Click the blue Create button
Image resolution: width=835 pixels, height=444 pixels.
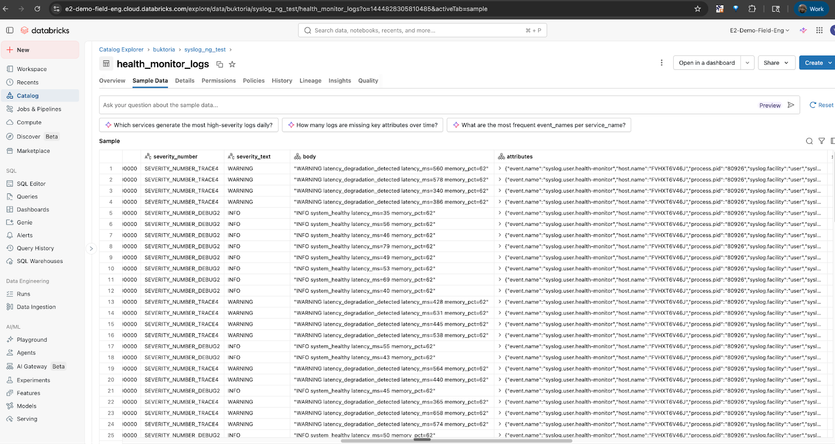(813, 62)
